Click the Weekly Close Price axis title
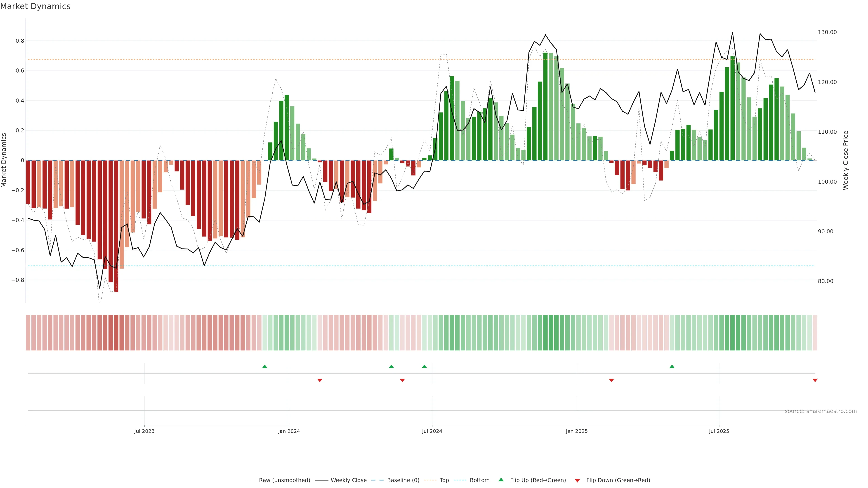Screen dimensions: 868x488 pos(846,160)
